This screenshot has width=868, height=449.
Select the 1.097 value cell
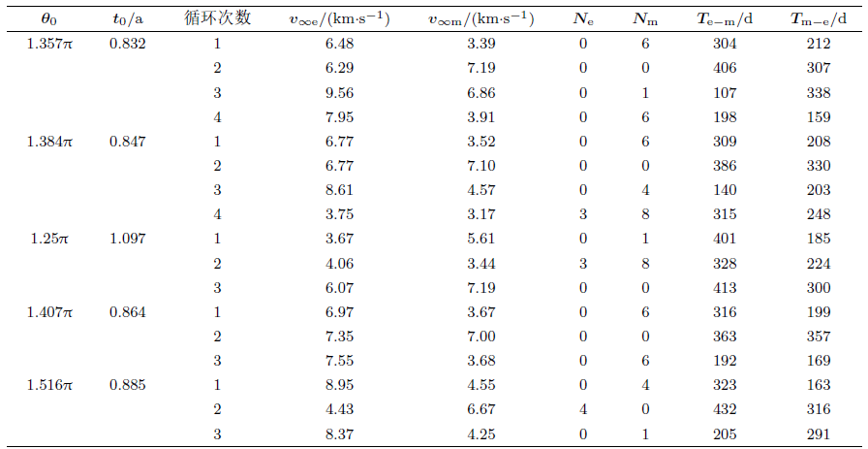128,239
